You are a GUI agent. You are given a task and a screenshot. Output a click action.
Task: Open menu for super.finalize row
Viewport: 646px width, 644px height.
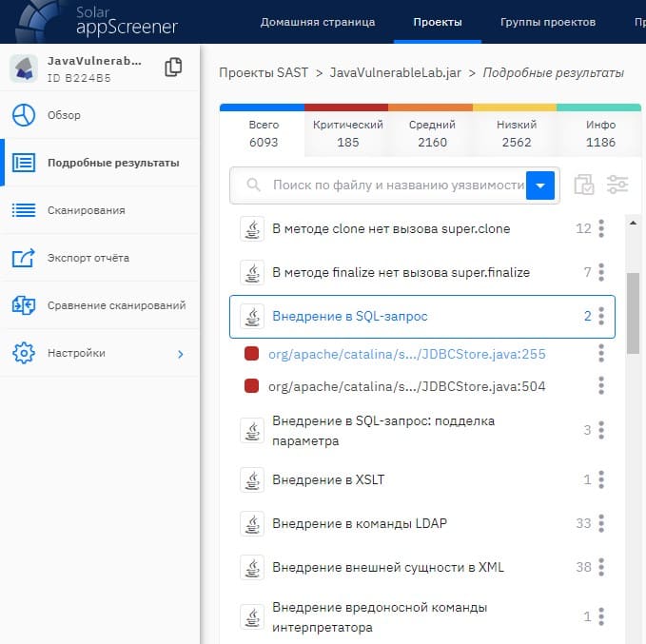click(x=601, y=272)
